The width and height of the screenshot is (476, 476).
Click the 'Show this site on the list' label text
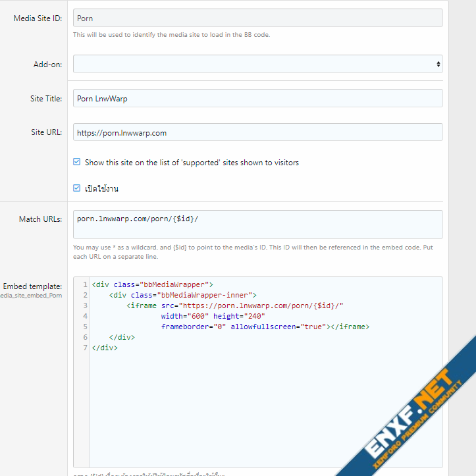(x=192, y=163)
